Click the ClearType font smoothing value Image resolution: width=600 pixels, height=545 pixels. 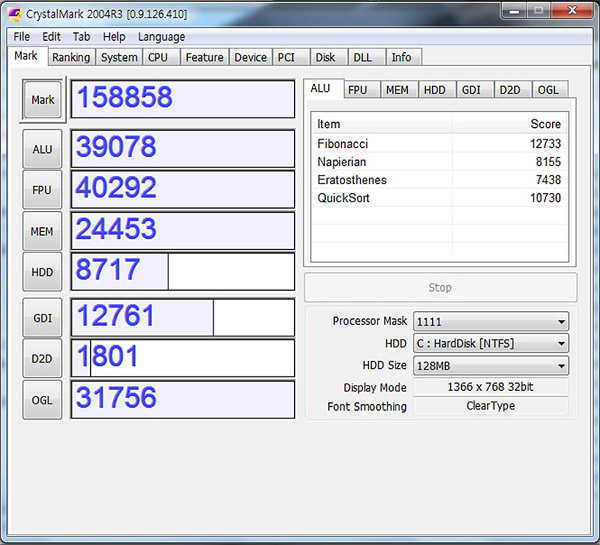click(x=491, y=406)
